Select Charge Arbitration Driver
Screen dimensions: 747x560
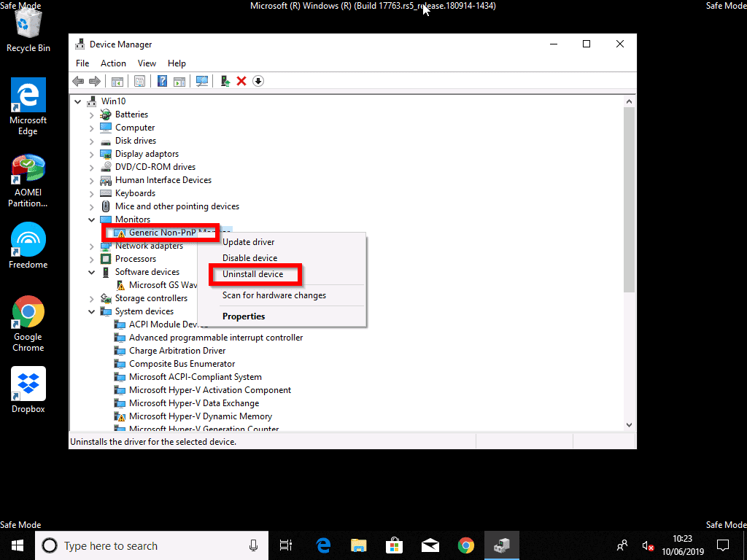pos(177,351)
